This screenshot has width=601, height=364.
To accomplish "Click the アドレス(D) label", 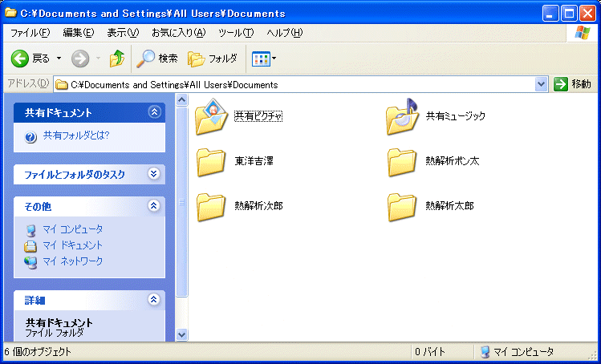I will tap(28, 83).
